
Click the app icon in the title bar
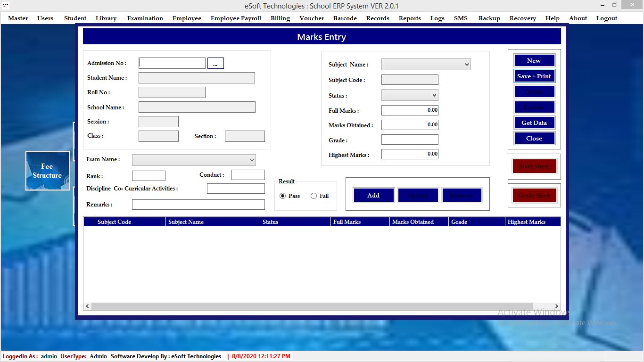point(6,5)
